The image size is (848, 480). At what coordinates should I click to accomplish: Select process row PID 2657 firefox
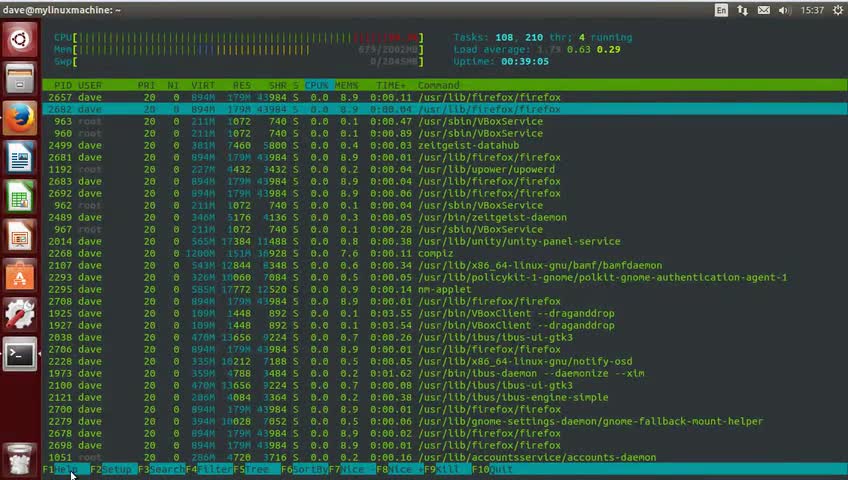click(445, 97)
